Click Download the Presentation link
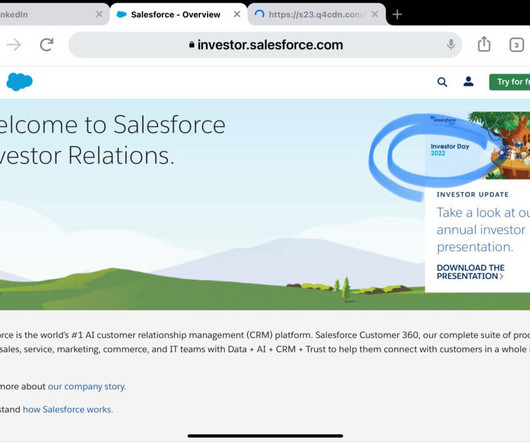The width and height of the screenshot is (530, 442). click(x=470, y=272)
